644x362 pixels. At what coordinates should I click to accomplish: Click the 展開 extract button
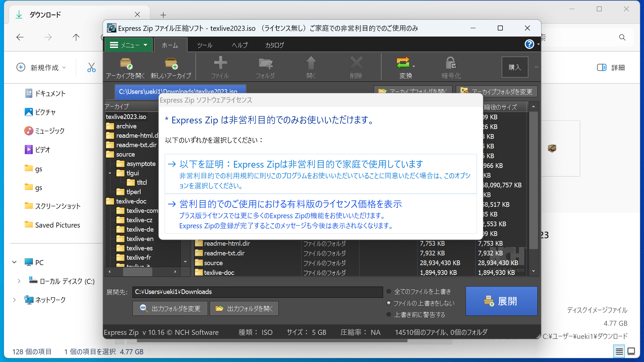[x=501, y=301]
